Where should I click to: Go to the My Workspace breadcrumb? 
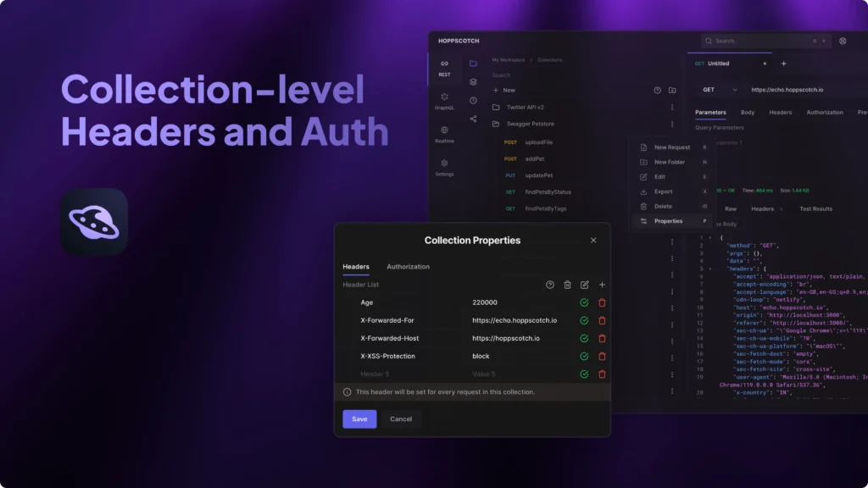(x=509, y=60)
